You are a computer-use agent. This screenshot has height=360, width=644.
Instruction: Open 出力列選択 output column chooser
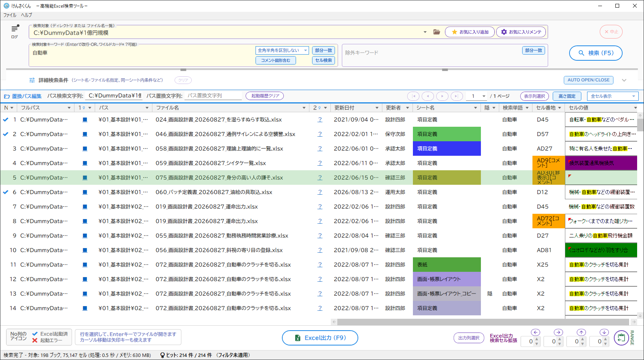pyautogui.click(x=469, y=338)
